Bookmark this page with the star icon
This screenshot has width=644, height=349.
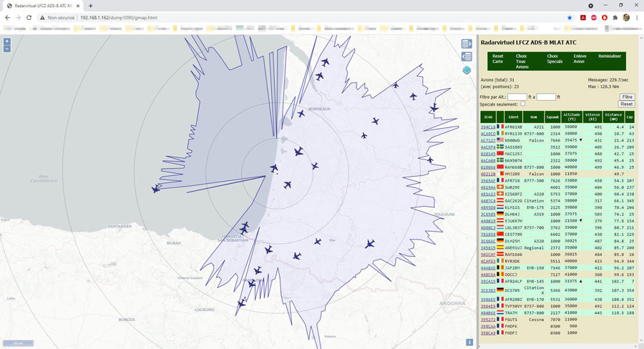tap(570, 18)
